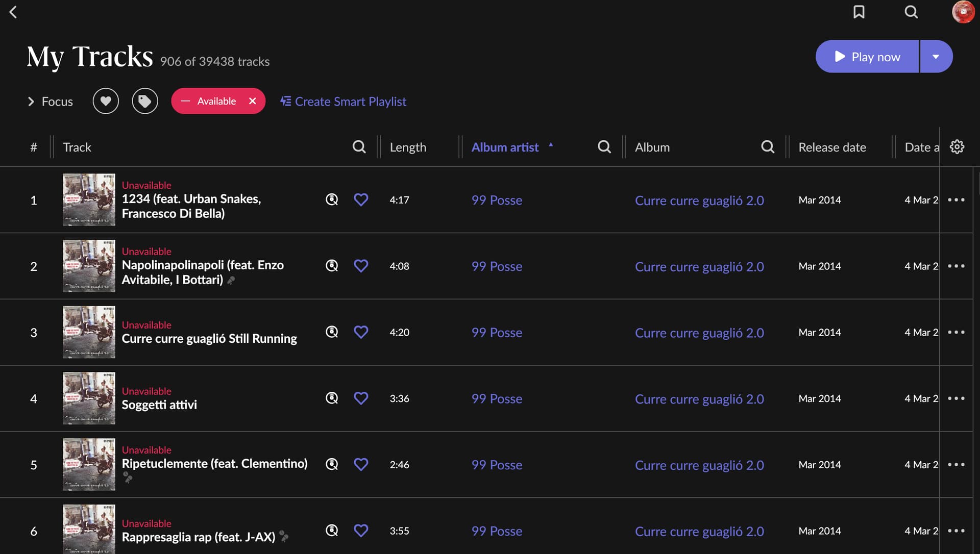Favorite the Soggetti attivi track
Image resolution: width=980 pixels, height=554 pixels.
[x=361, y=398]
